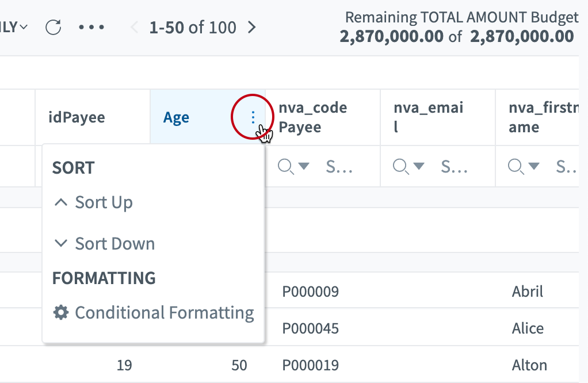Open filter operator dropdown for nva_email
588x383 pixels.
pos(419,166)
